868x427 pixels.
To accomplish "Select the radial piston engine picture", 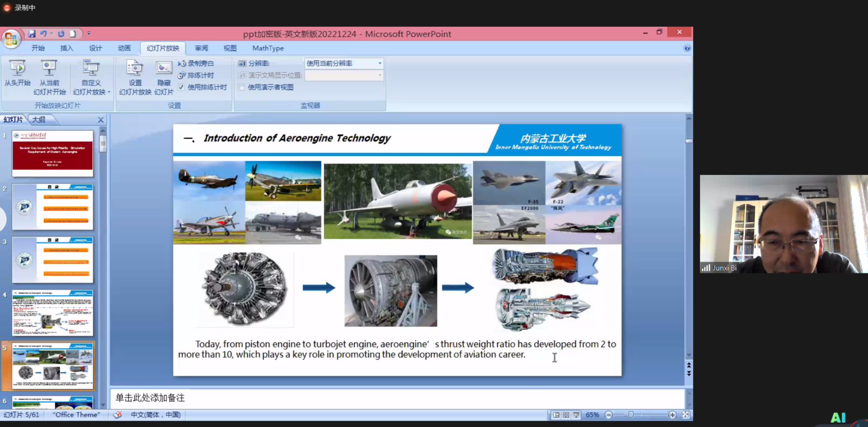I will point(244,289).
